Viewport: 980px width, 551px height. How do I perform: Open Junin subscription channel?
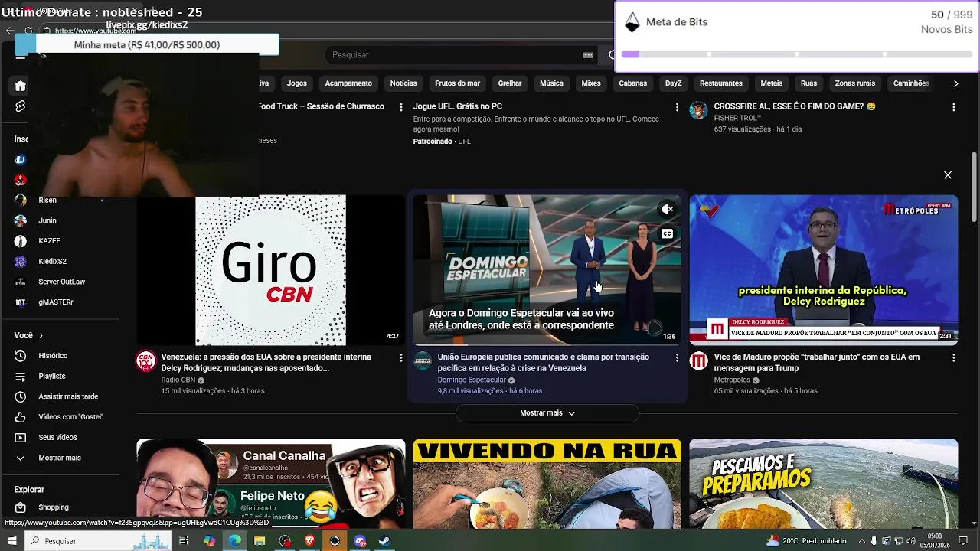[47, 220]
